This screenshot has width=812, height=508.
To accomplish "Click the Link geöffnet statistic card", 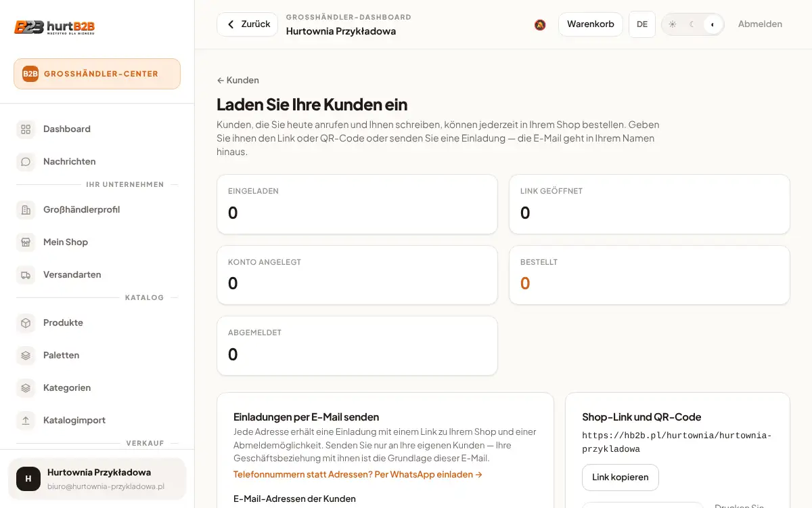I will point(650,205).
